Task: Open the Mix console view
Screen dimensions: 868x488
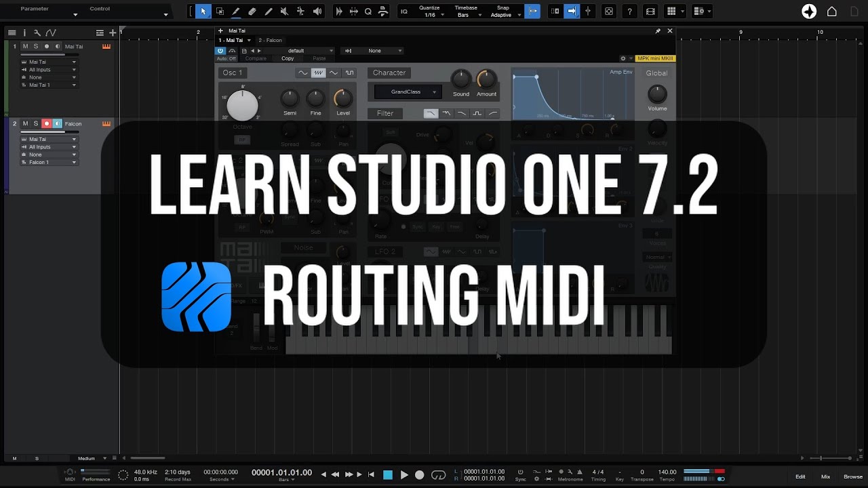Action: tap(825, 476)
